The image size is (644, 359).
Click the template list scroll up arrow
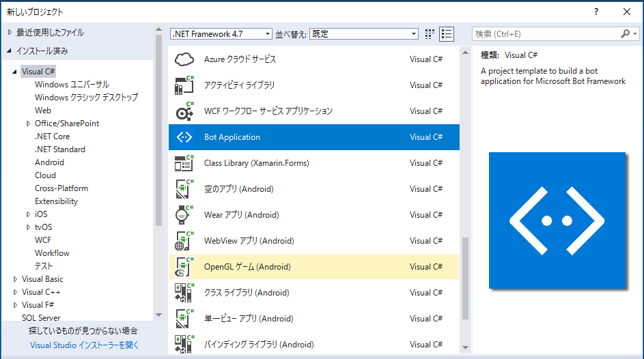pyautogui.click(x=465, y=53)
